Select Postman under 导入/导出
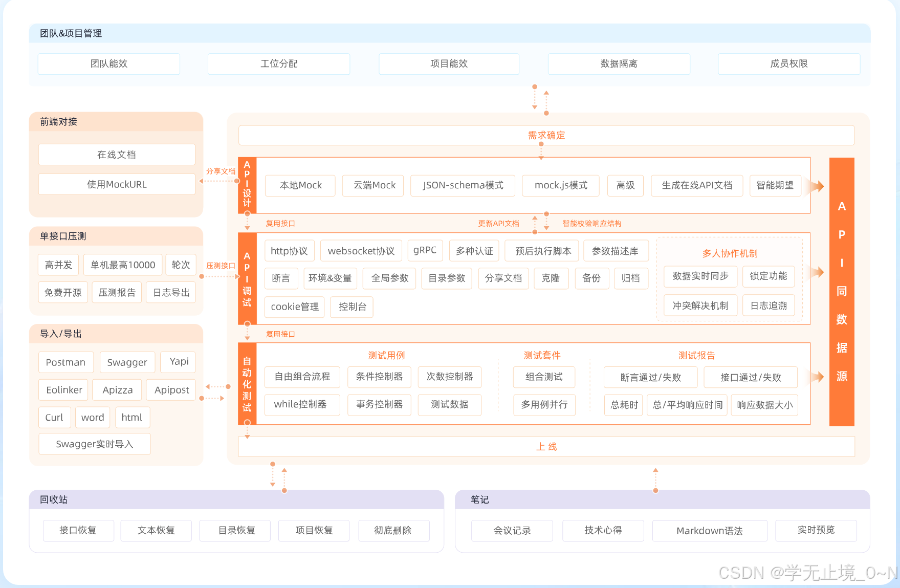The height and width of the screenshot is (588, 900). point(65,362)
